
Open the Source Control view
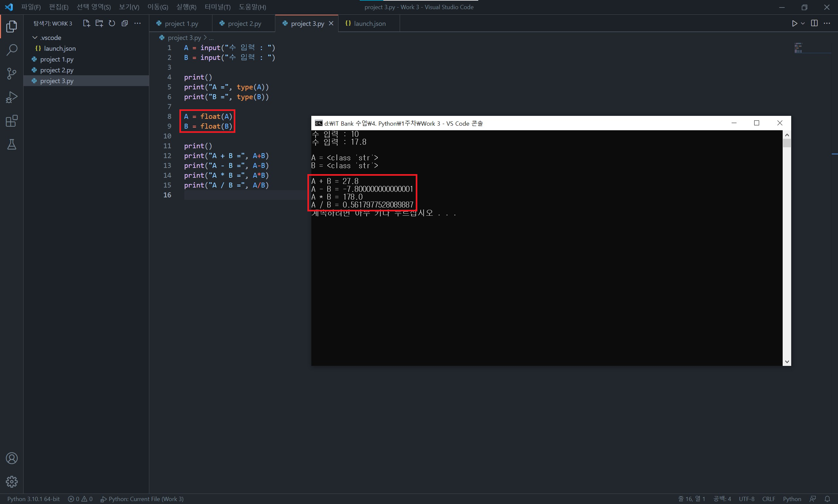pos(11,73)
